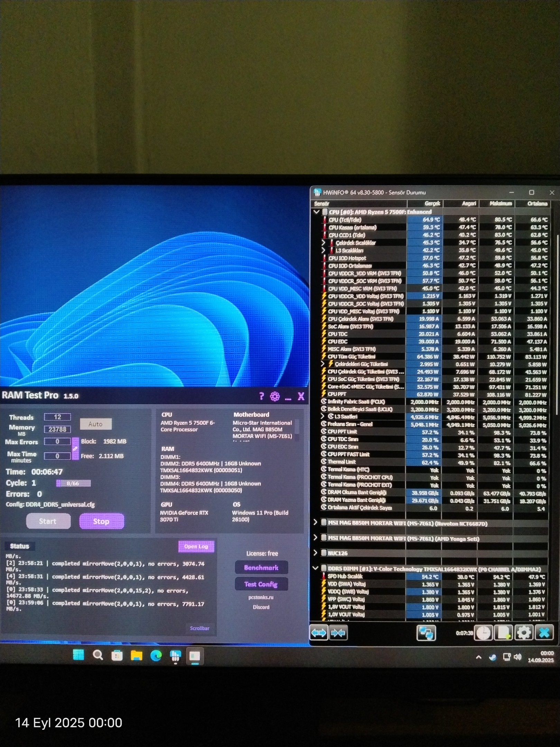Open Windows Search from the taskbar
The image size is (560, 747).
click(98, 655)
